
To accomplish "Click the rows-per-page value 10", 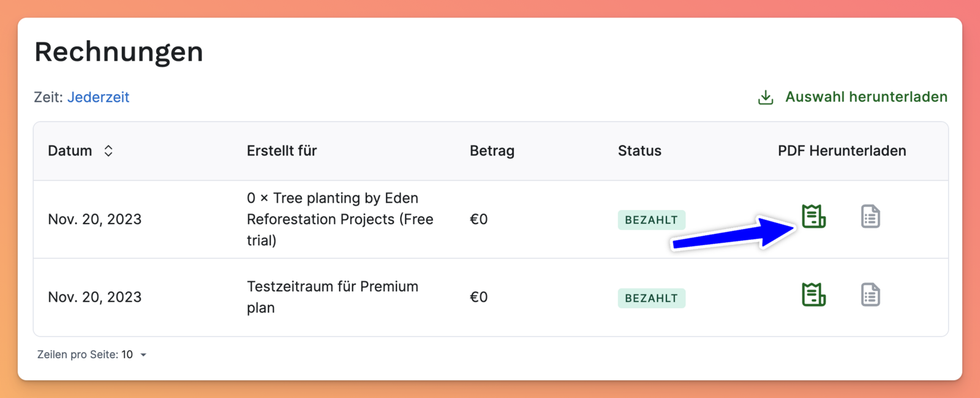I will [127, 355].
